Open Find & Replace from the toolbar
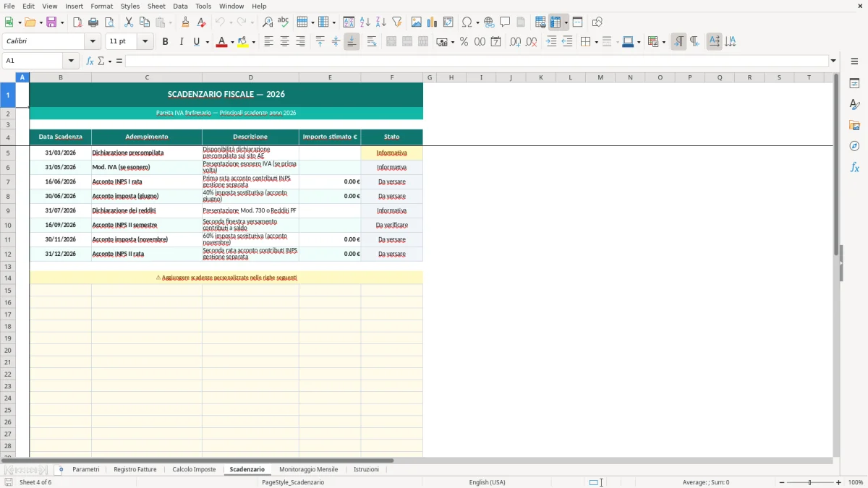The height and width of the screenshot is (488, 868). point(268,22)
